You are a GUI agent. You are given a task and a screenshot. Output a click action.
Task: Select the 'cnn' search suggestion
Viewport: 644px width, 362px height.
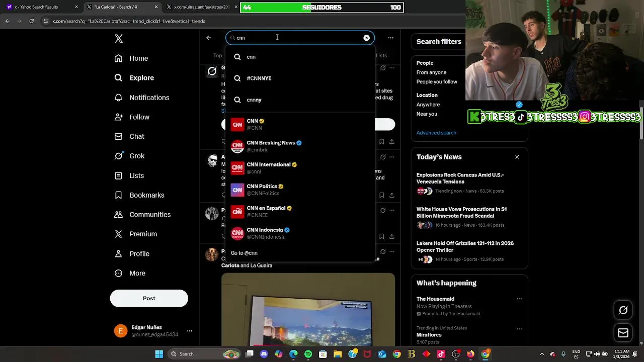click(300, 57)
